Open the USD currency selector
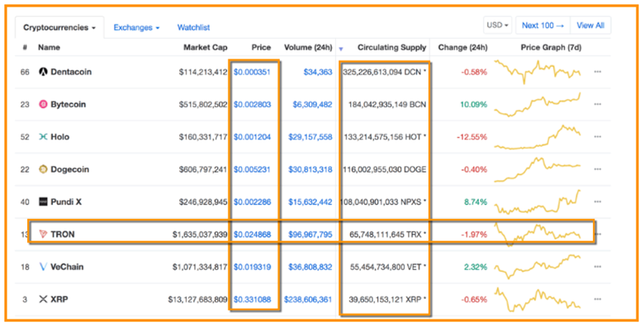The image size is (644, 327). (498, 25)
